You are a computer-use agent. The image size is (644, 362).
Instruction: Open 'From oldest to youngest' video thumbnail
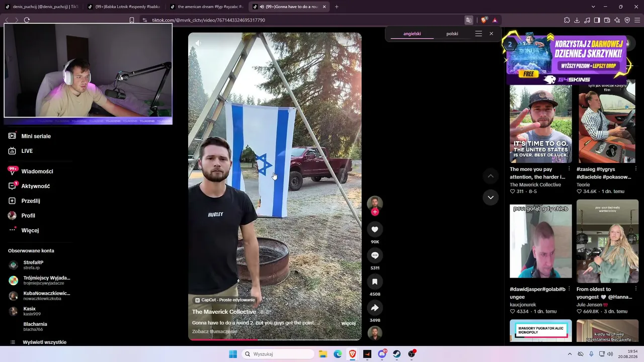(608, 241)
